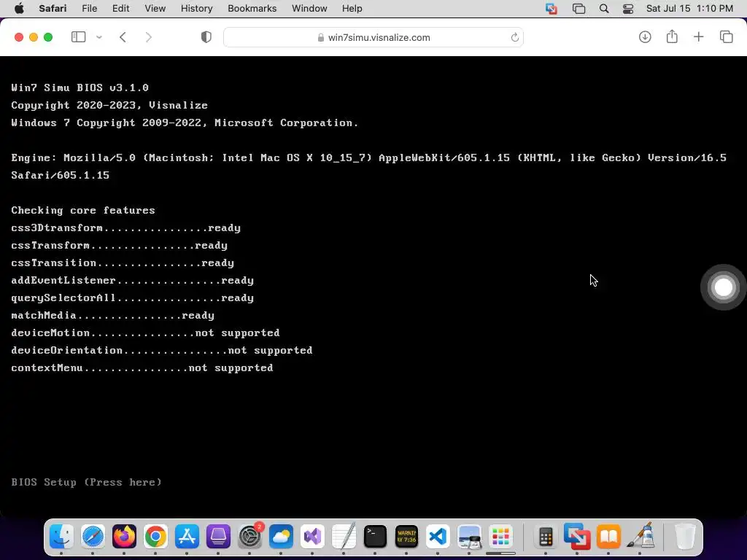Focus the win7simu.visnalize.com address bar

tap(373, 37)
